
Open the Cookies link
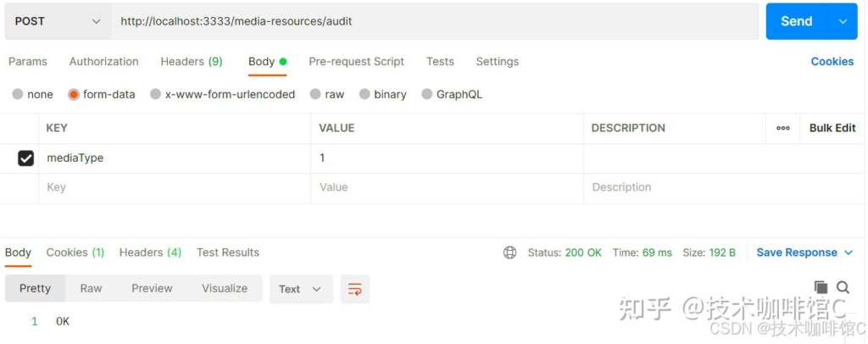pyautogui.click(x=832, y=62)
